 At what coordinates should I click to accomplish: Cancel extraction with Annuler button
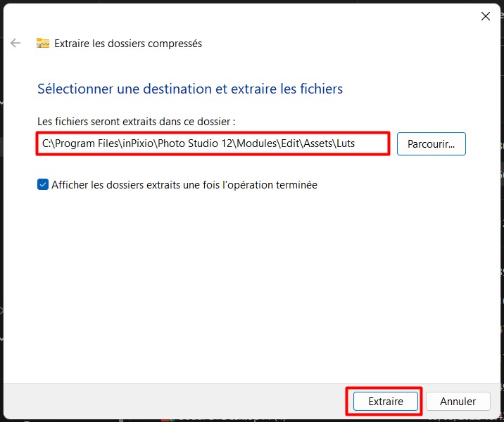click(458, 401)
